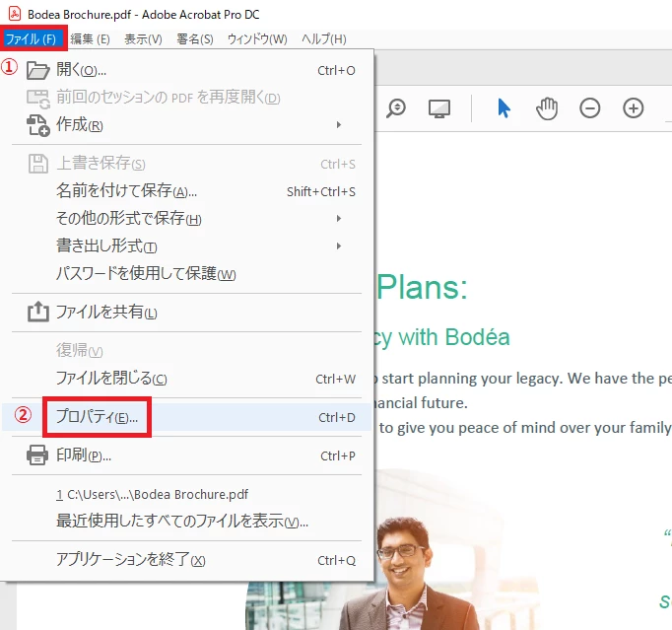Open プロパティ(E)... menu entry

tap(186, 417)
